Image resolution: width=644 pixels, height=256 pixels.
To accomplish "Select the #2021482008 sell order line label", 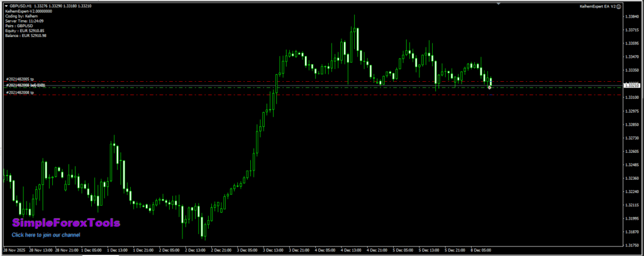I will pyautogui.click(x=25, y=85).
